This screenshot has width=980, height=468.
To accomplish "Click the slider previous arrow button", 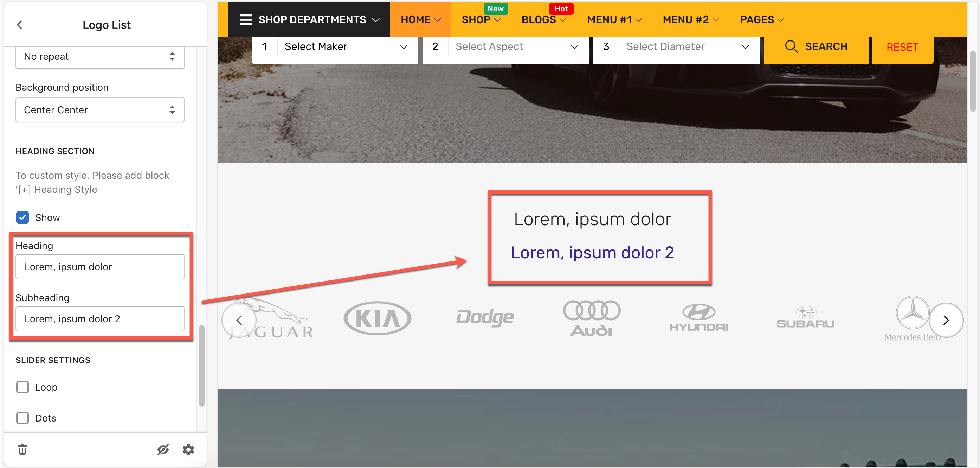I will [x=239, y=320].
